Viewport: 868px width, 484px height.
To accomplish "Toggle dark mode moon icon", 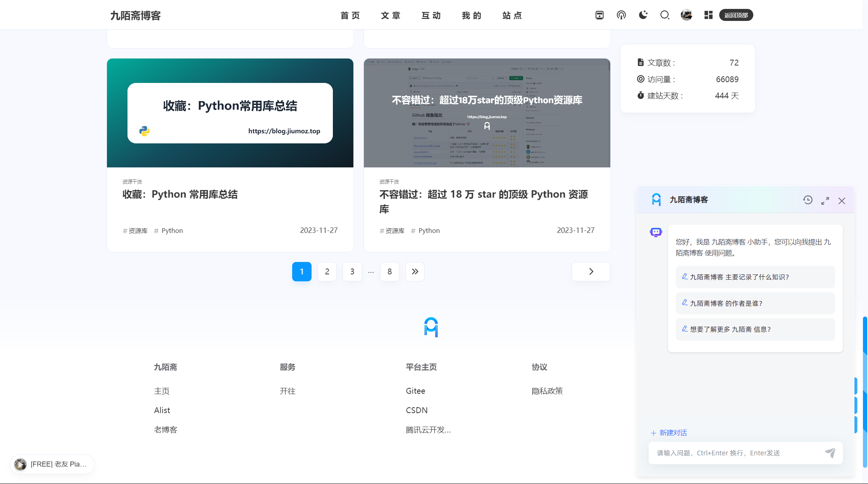I will (643, 15).
